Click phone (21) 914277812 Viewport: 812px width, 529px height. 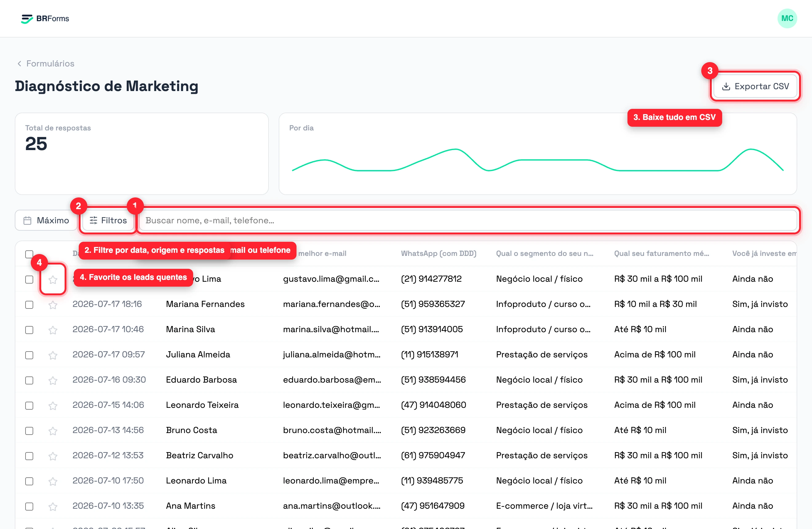click(x=431, y=279)
